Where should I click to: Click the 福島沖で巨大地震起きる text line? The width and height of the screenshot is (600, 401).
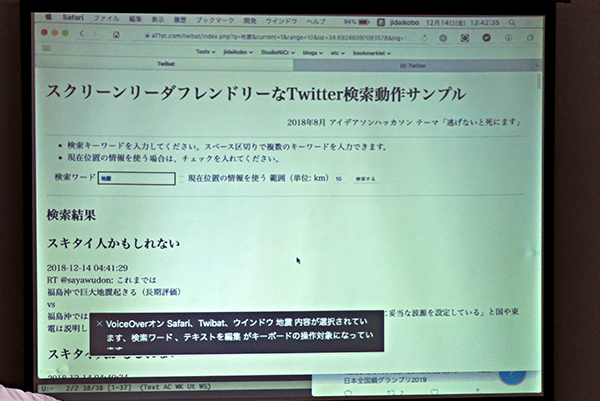(114, 292)
